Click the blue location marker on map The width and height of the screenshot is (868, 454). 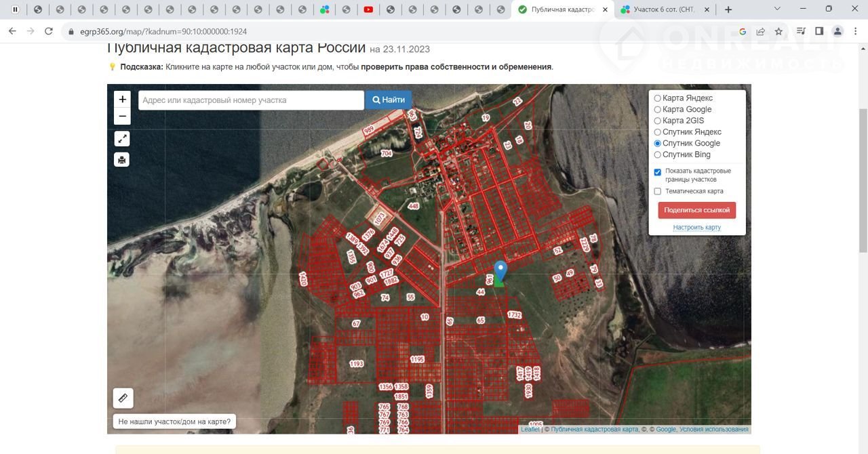coord(500,271)
